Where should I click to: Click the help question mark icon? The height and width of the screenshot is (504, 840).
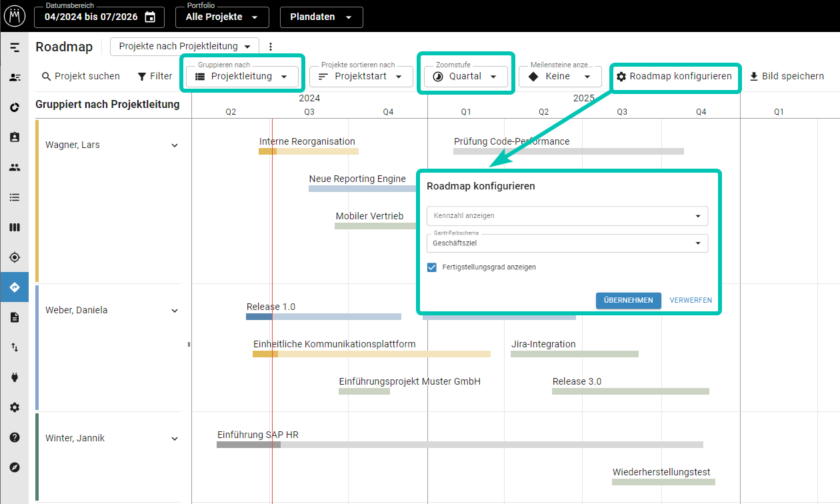coord(15,437)
